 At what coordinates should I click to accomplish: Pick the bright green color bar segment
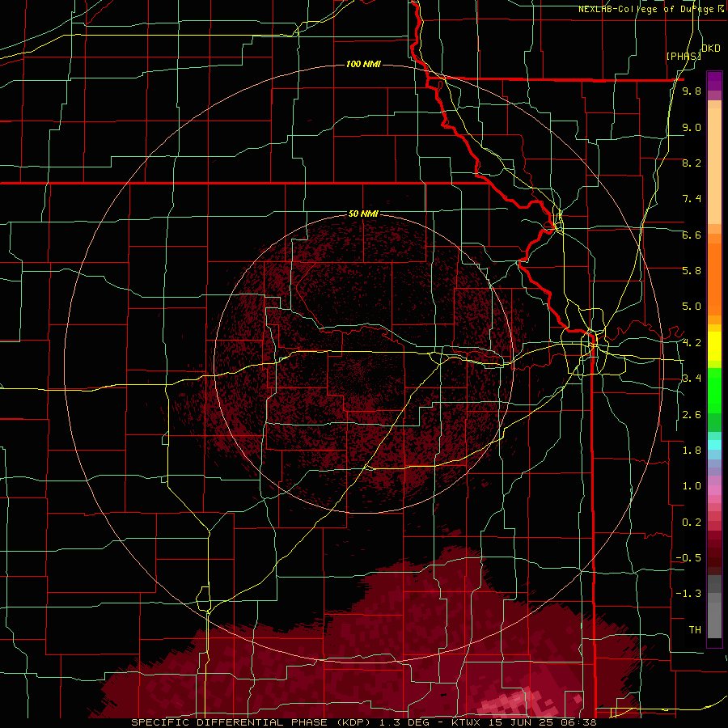714,391
